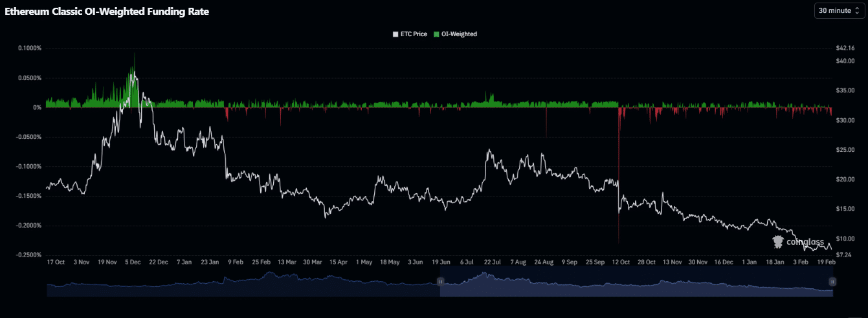Click the 23 Jan date label
The width and height of the screenshot is (868, 318).
tap(210, 262)
